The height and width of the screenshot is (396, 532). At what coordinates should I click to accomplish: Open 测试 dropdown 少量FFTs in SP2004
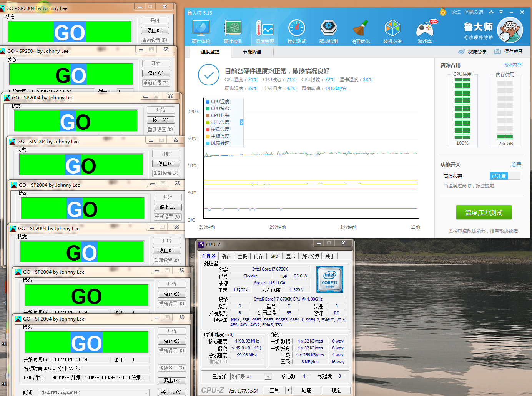93,393
